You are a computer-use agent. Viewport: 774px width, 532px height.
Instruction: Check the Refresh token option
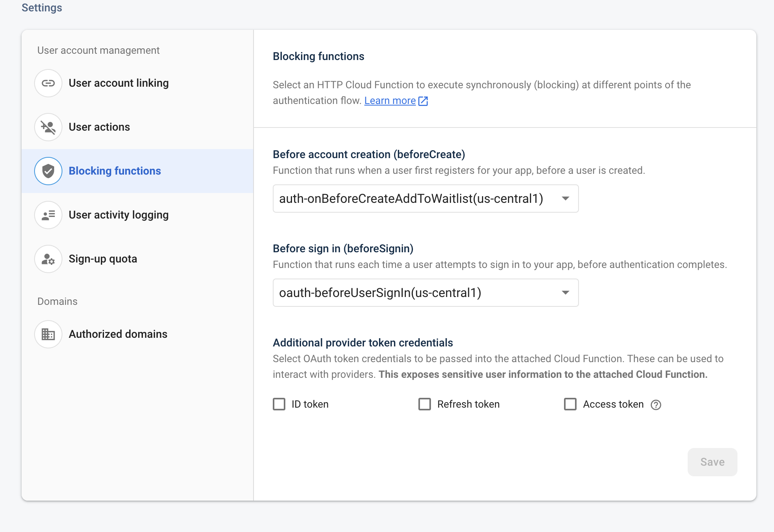[424, 404]
